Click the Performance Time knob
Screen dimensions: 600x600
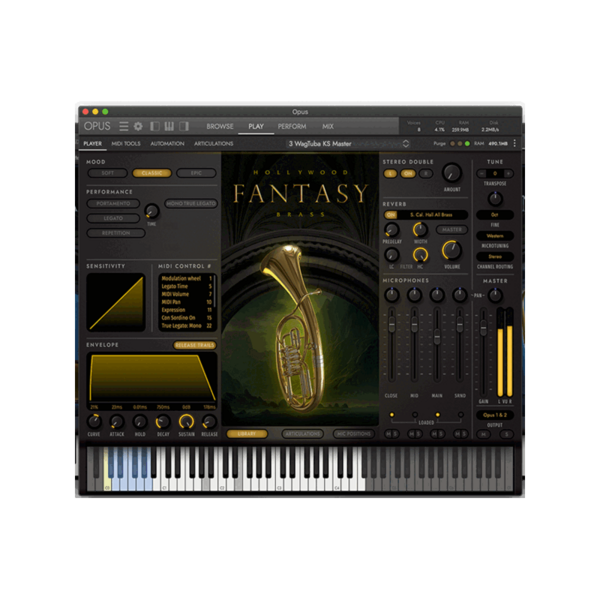pyautogui.click(x=152, y=211)
